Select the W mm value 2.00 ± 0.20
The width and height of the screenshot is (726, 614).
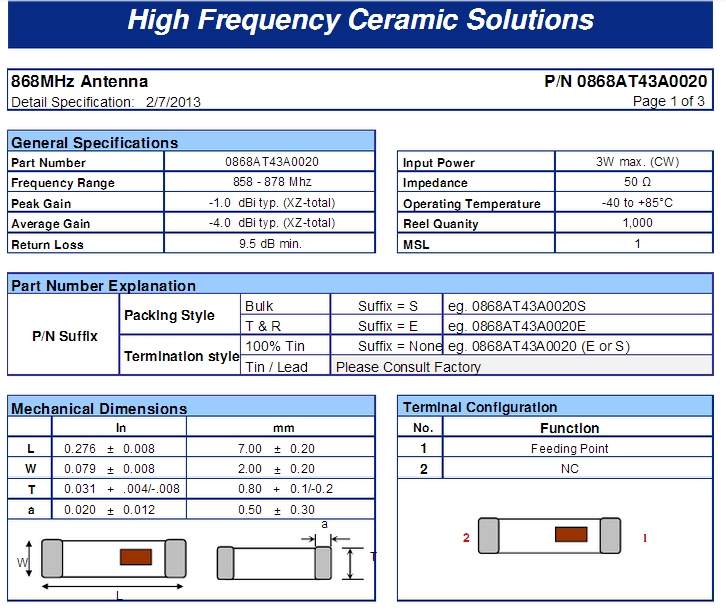pyautogui.click(x=276, y=469)
